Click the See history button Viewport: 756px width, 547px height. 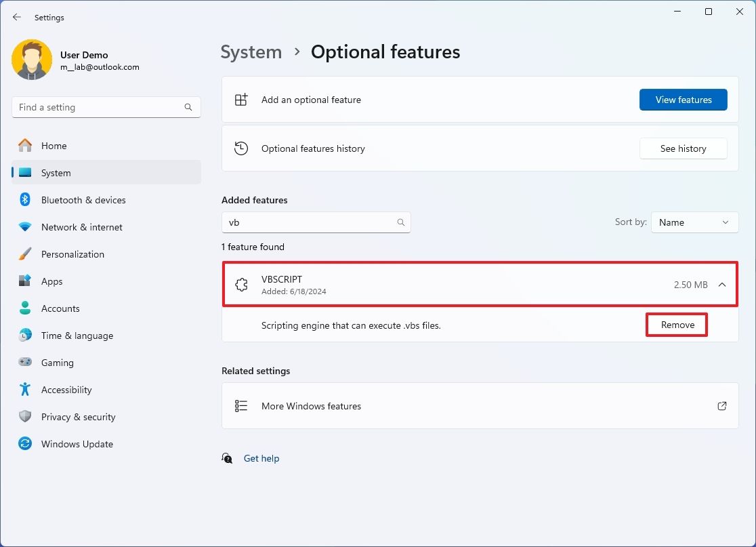pyautogui.click(x=684, y=148)
